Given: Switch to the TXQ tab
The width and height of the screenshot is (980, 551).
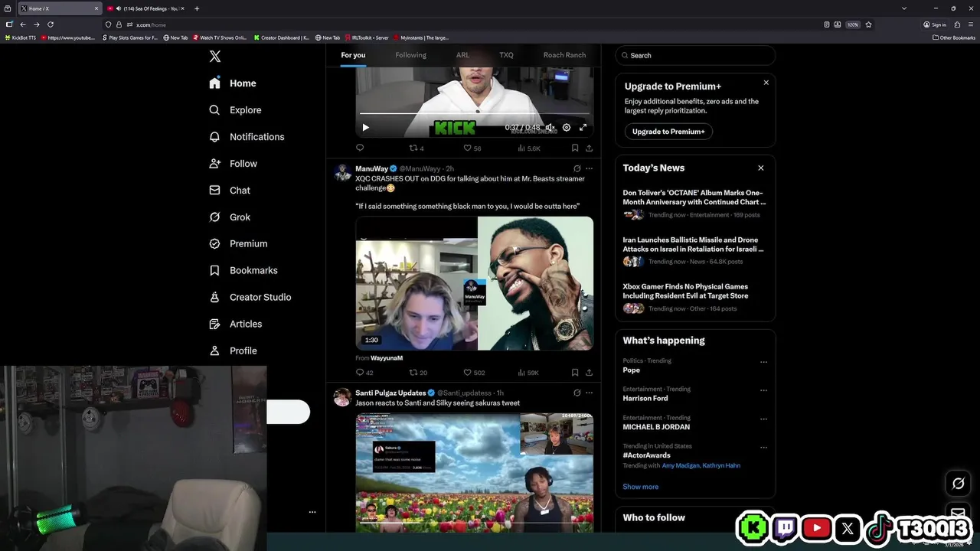Looking at the screenshot, I should [x=506, y=55].
